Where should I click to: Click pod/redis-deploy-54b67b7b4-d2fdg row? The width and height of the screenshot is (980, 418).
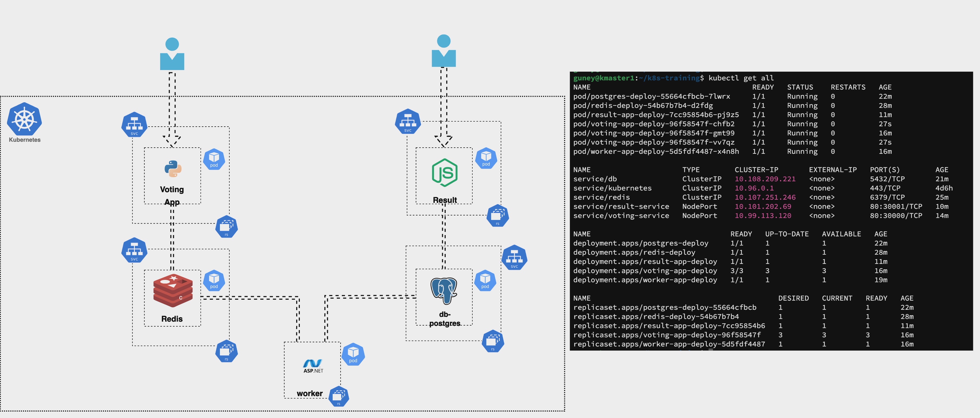point(733,105)
